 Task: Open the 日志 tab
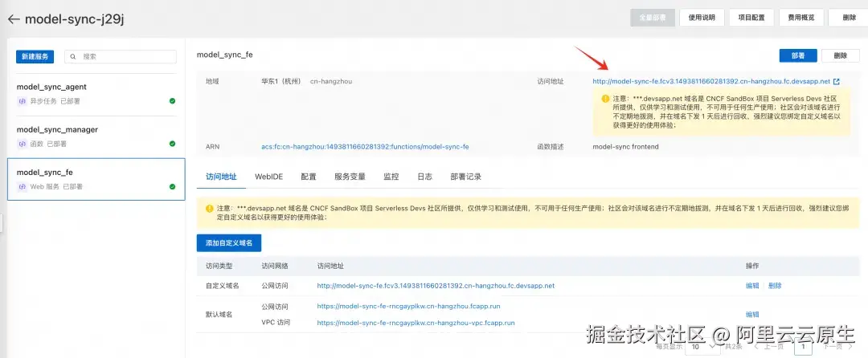pyautogui.click(x=424, y=177)
